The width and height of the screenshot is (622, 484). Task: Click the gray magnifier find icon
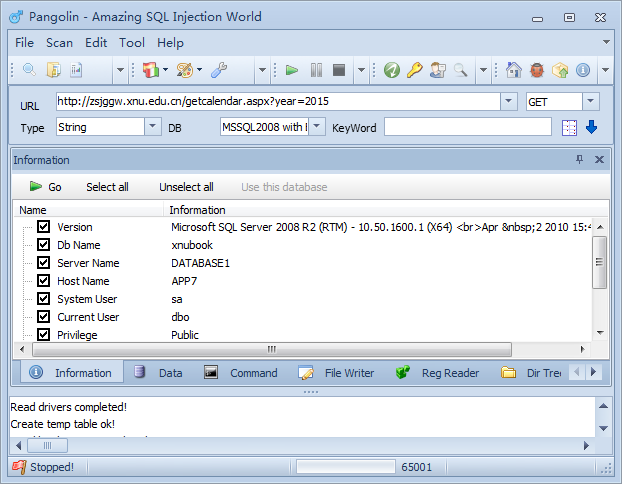pyautogui.click(x=460, y=70)
